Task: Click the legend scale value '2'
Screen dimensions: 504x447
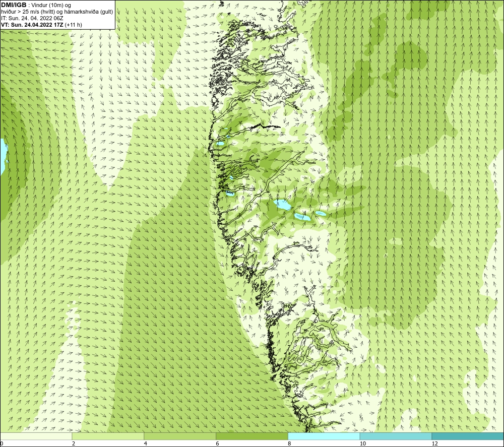Action: tap(74, 443)
